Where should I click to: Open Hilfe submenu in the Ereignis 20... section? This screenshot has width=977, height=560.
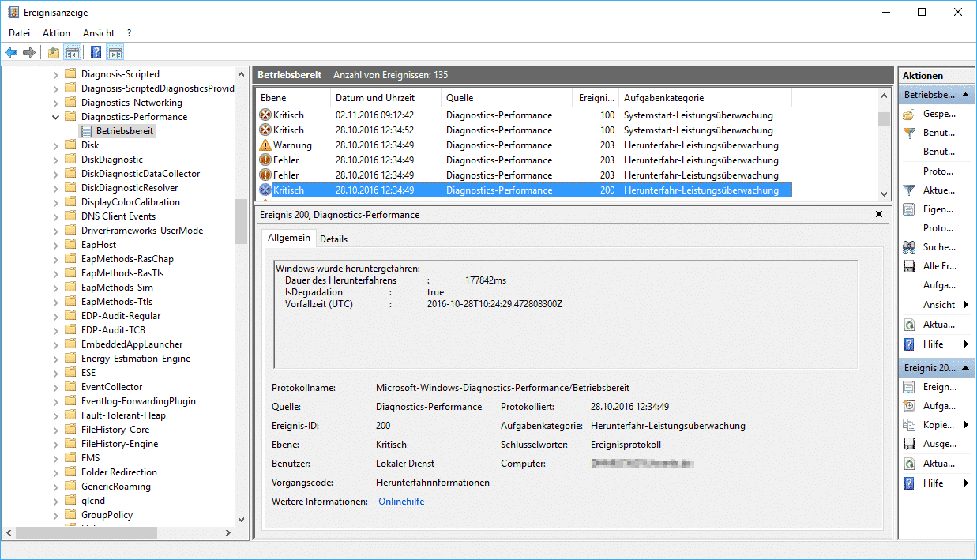pyautogui.click(x=936, y=483)
